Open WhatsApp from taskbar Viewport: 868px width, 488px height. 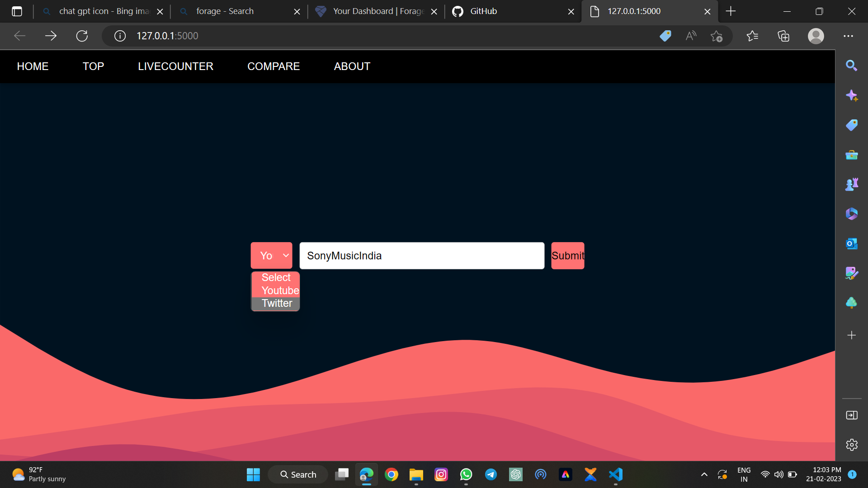pyautogui.click(x=466, y=474)
